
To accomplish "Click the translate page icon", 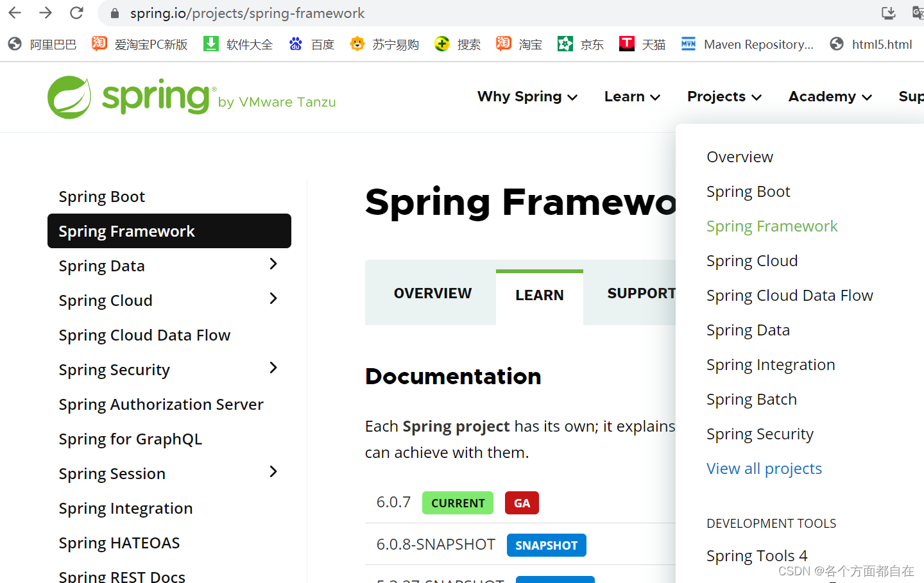I will tap(918, 13).
